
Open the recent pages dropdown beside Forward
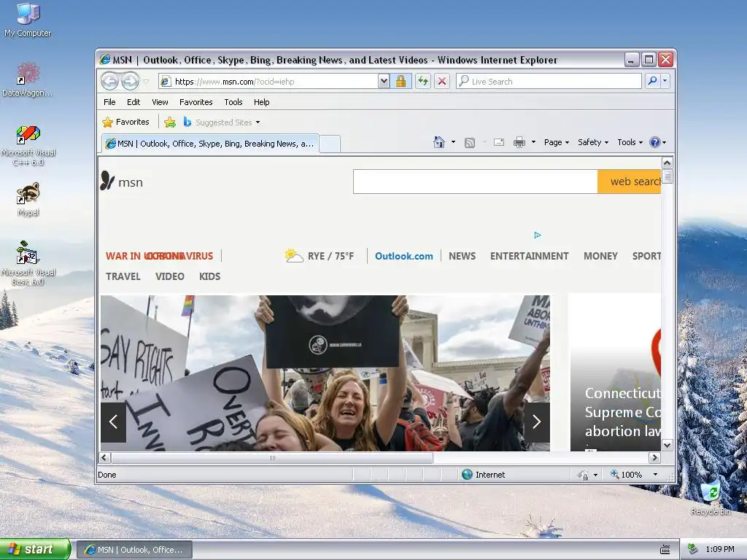click(146, 82)
